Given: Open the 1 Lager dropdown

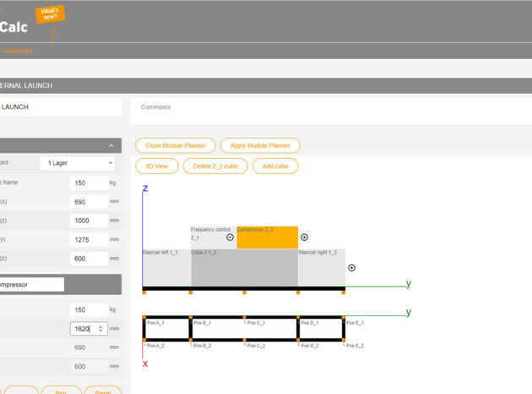Looking at the screenshot, I should point(79,162).
